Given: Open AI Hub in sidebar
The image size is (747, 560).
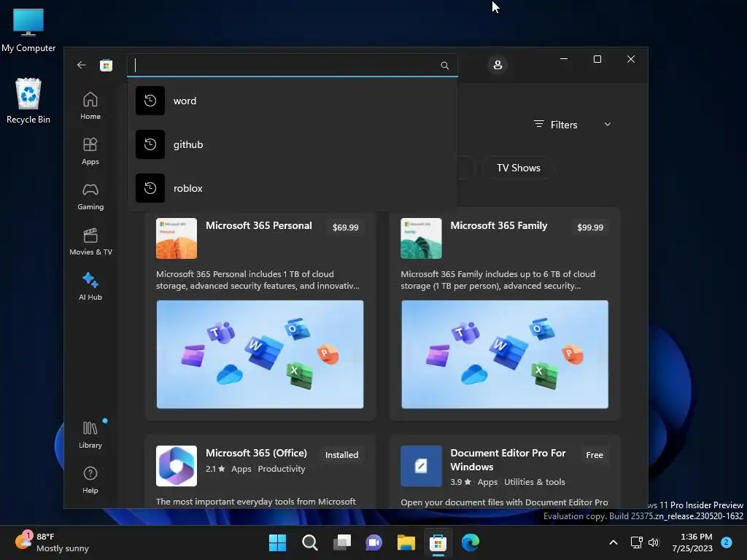Looking at the screenshot, I should (x=90, y=287).
